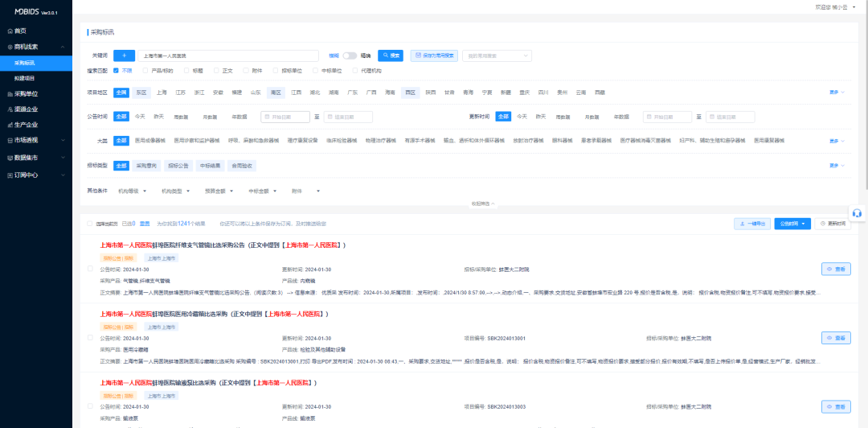868x428 pixels.
Task: Select 招标公告 in 招标类型 filter
Action: pyautogui.click(x=177, y=165)
